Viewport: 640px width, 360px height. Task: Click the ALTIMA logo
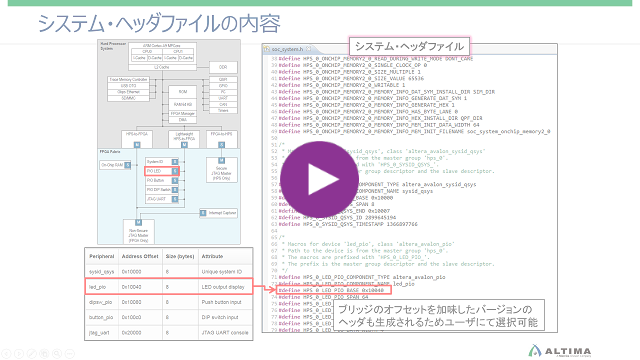[560, 351]
